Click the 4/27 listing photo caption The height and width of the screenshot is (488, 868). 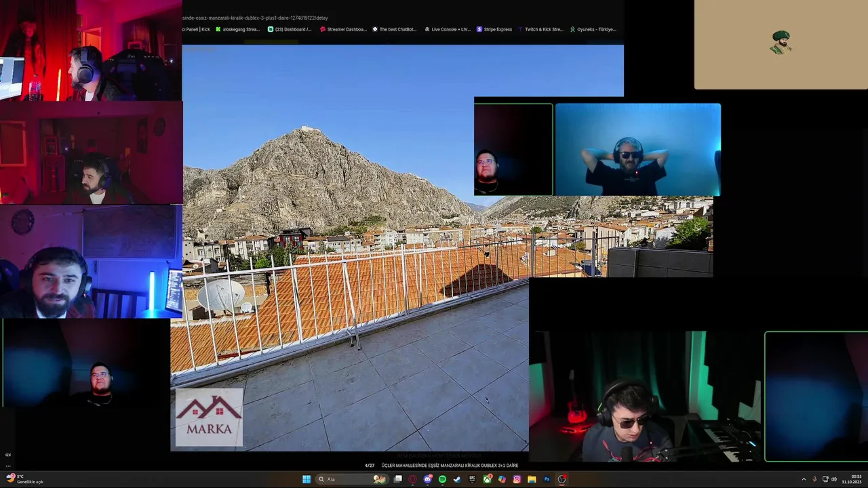coord(441,466)
